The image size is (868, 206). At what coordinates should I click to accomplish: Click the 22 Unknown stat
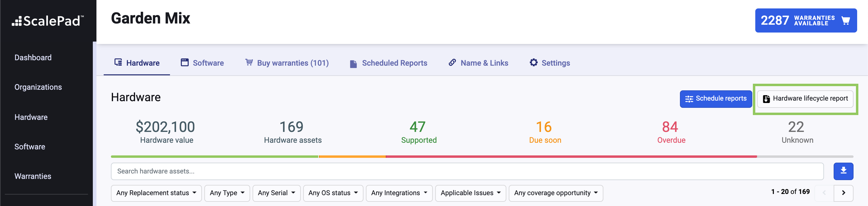click(x=797, y=132)
